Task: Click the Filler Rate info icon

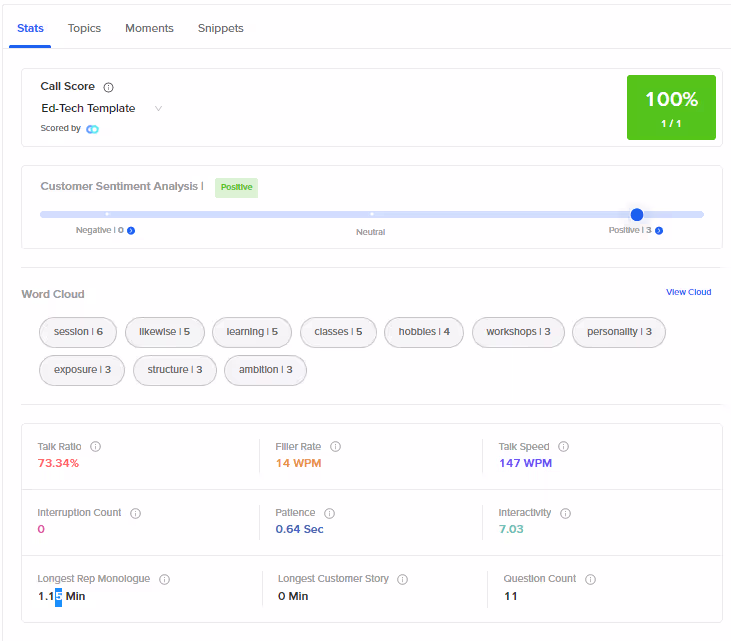Action: (335, 447)
